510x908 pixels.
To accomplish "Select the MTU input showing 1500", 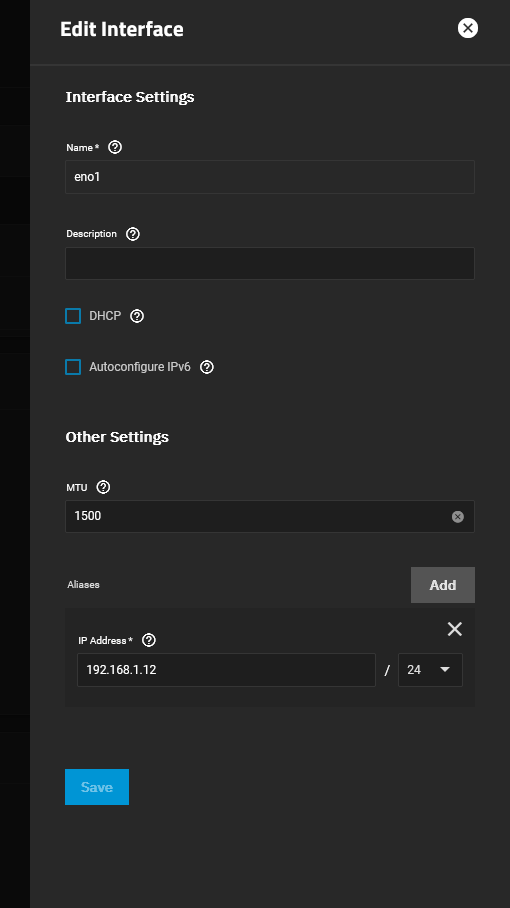I will coord(258,517).
